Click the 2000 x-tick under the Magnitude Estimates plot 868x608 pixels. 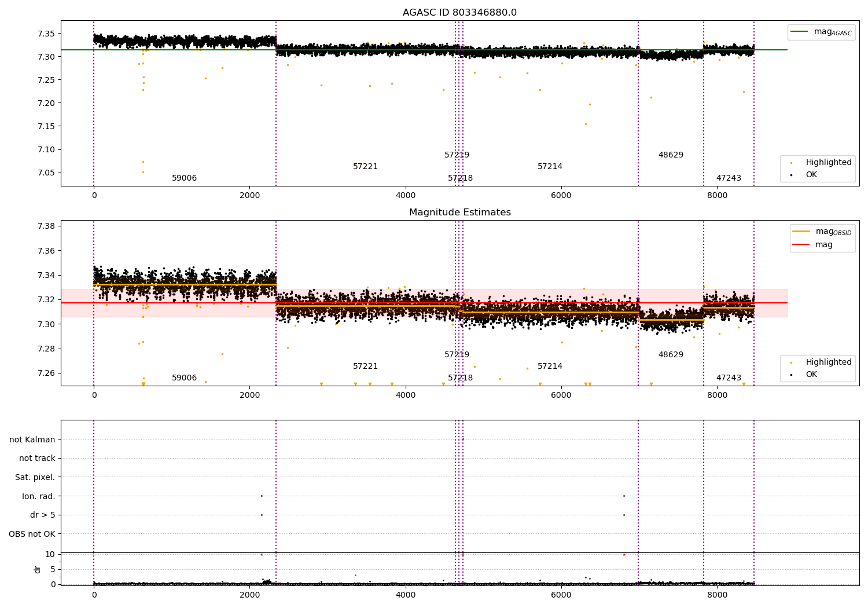point(249,395)
